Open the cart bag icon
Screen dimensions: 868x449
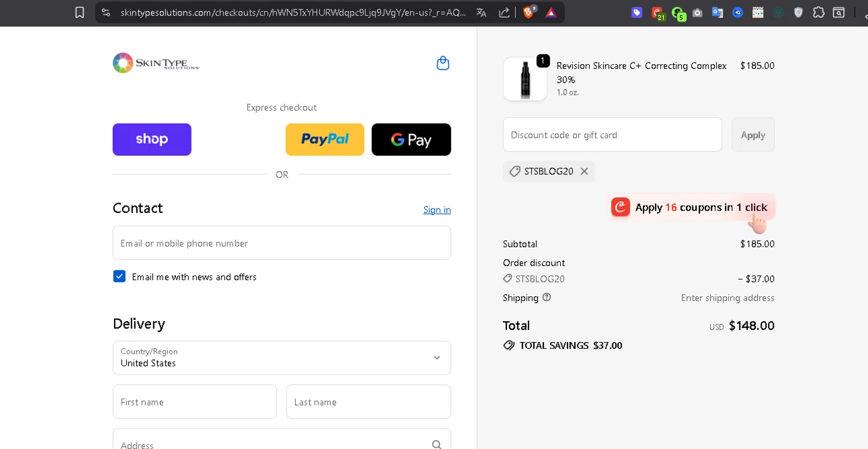[x=443, y=63]
